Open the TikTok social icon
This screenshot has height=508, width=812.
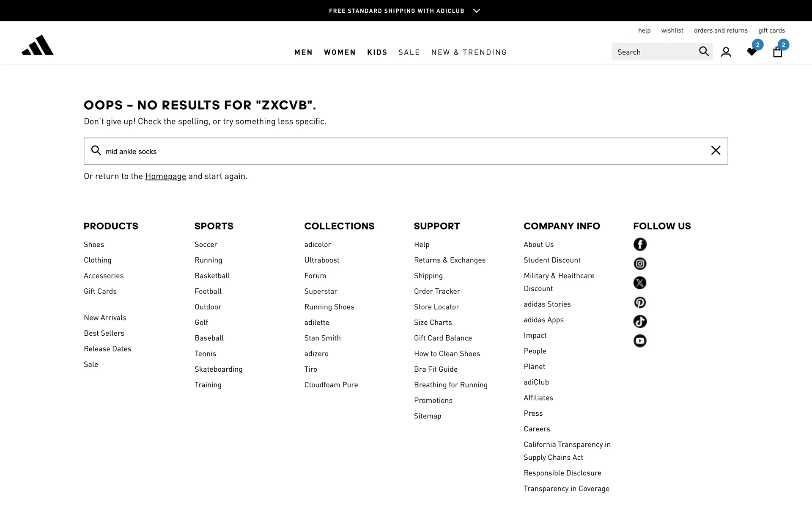[x=640, y=321]
